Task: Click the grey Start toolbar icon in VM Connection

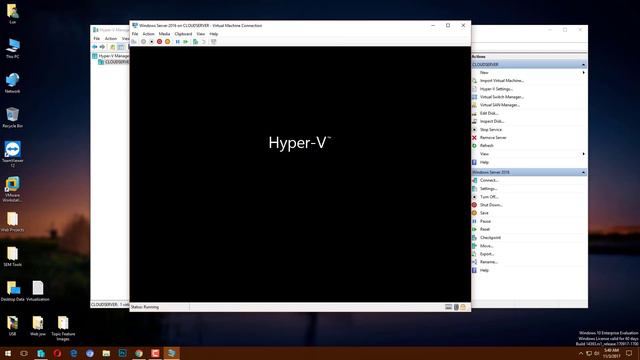Action: (143, 42)
